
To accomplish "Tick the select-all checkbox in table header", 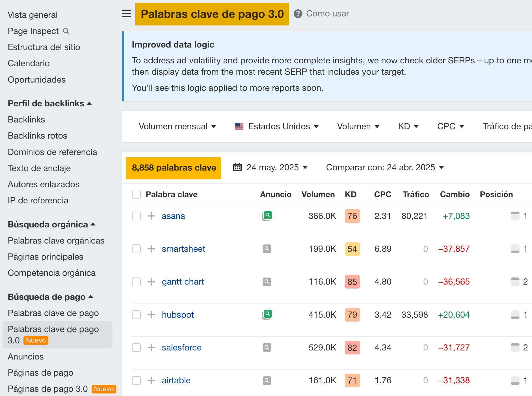I will [x=136, y=194].
